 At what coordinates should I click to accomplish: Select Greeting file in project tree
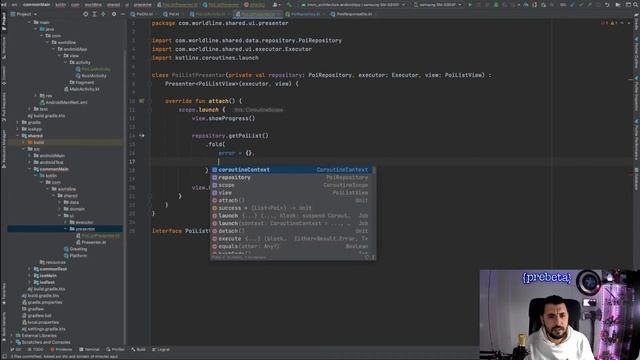coord(75,249)
